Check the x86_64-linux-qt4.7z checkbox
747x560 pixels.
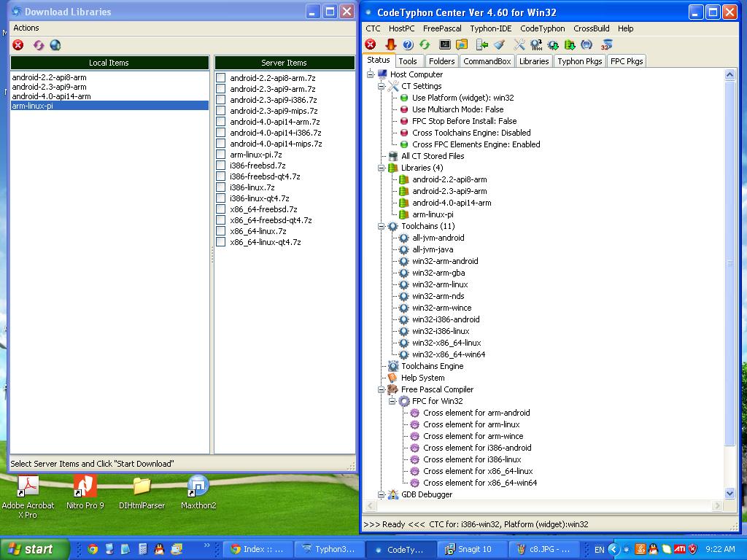click(x=220, y=242)
